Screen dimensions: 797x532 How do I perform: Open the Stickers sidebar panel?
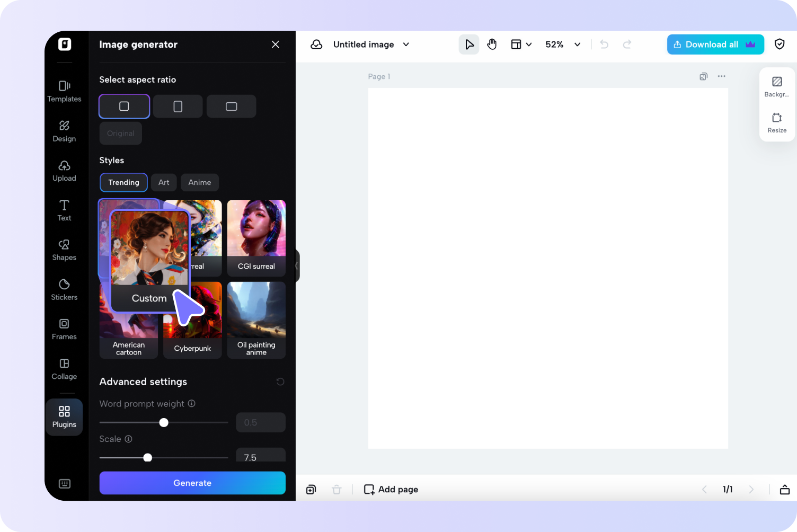point(64,290)
